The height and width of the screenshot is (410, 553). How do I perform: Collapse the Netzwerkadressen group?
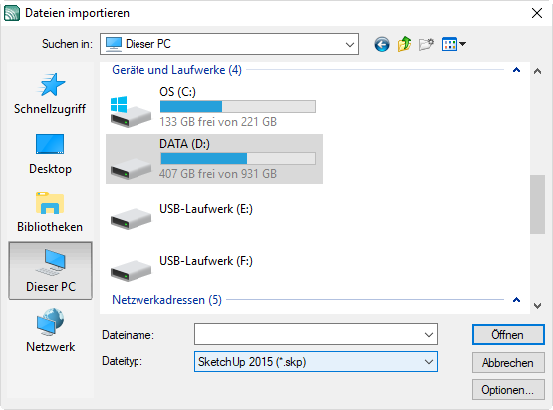tap(516, 300)
